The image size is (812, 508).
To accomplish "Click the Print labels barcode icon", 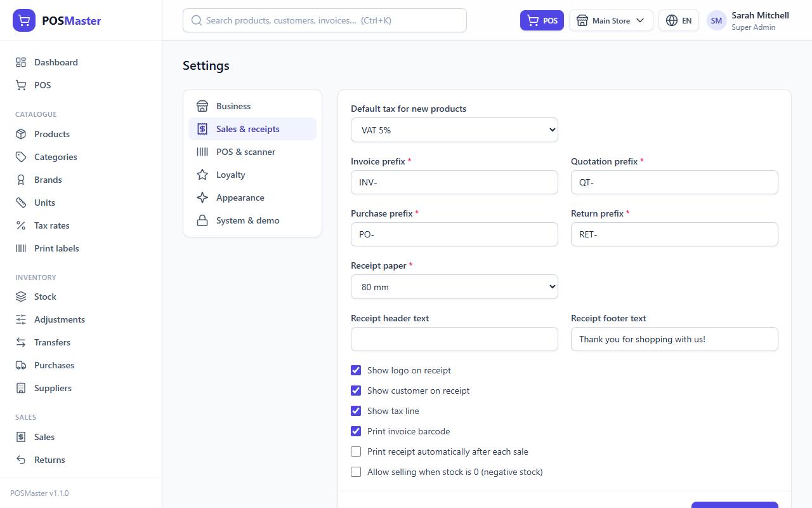I will point(21,248).
